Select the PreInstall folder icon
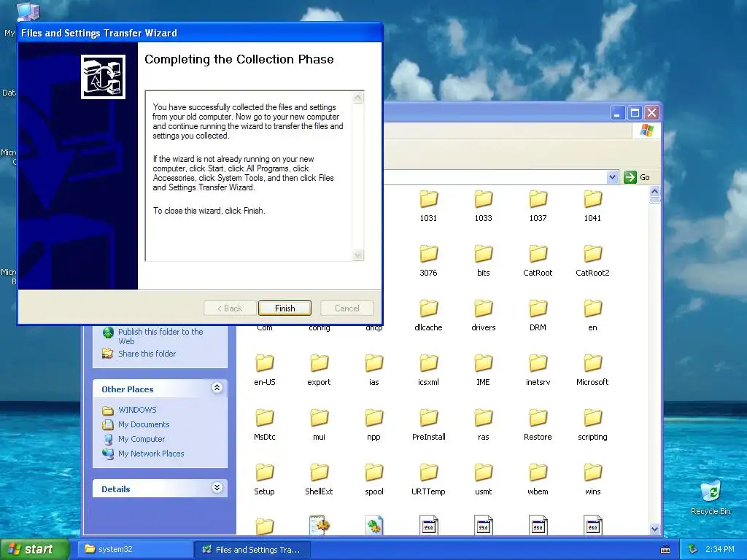747x560 pixels. pos(428,418)
